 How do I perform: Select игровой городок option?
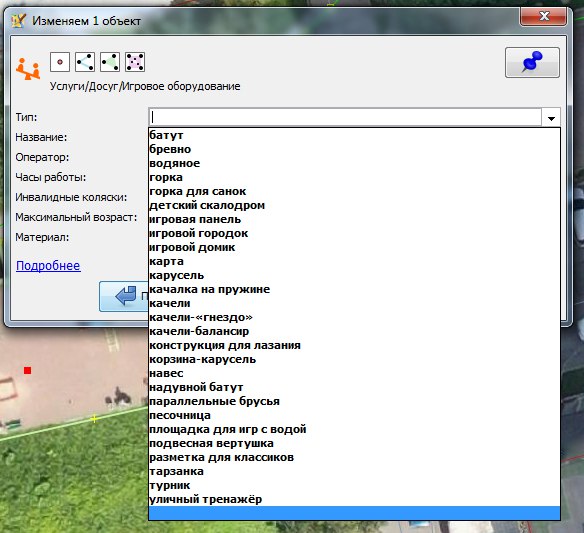(x=354, y=234)
